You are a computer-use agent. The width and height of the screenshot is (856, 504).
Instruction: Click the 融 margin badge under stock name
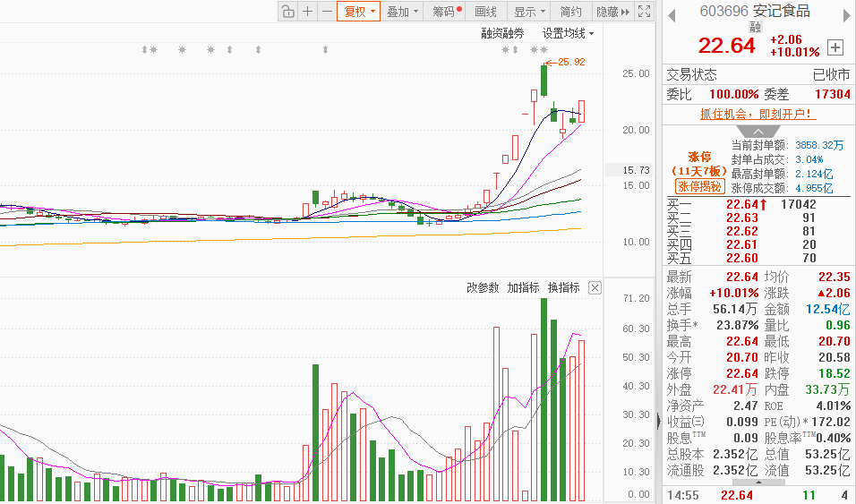(756, 27)
